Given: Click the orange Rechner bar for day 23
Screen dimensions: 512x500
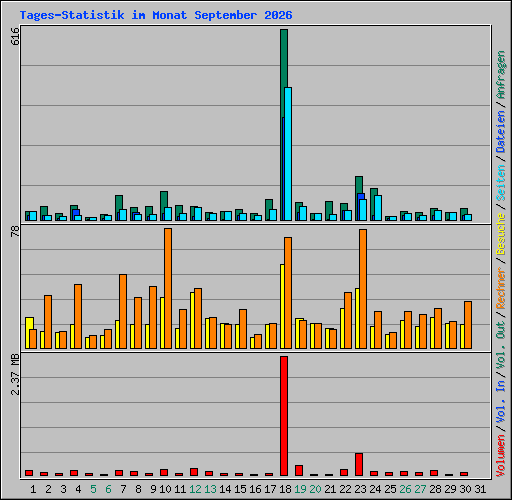Looking at the screenshot, I should pos(363,289).
